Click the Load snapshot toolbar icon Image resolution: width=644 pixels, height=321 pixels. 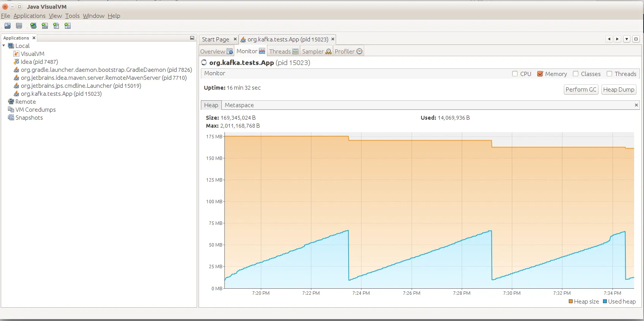pos(8,26)
